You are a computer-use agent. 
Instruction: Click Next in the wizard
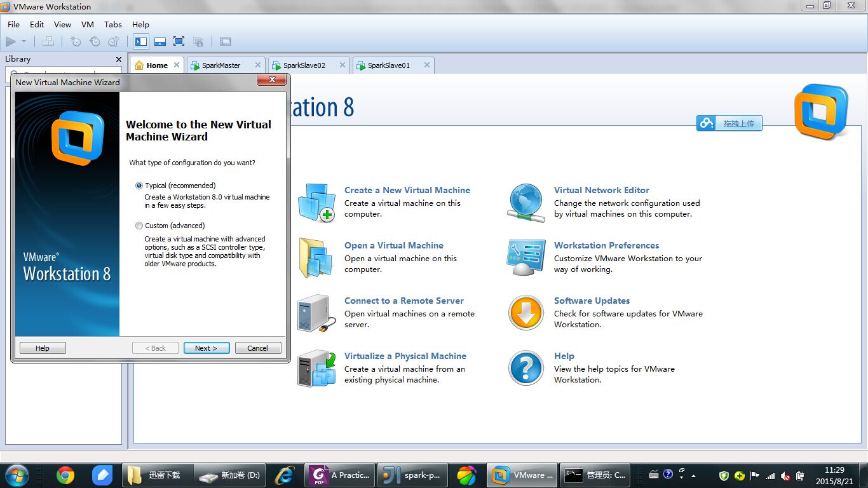click(207, 348)
